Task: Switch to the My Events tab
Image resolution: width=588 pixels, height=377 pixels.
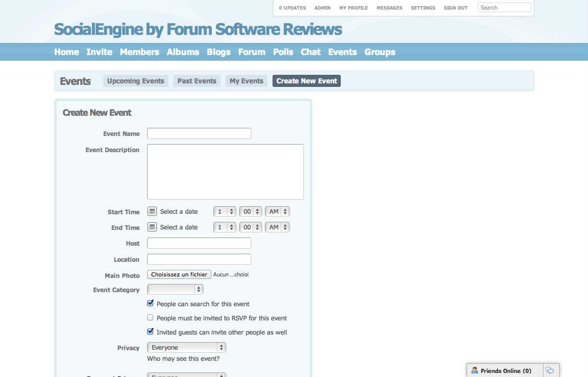Action: (246, 81)
